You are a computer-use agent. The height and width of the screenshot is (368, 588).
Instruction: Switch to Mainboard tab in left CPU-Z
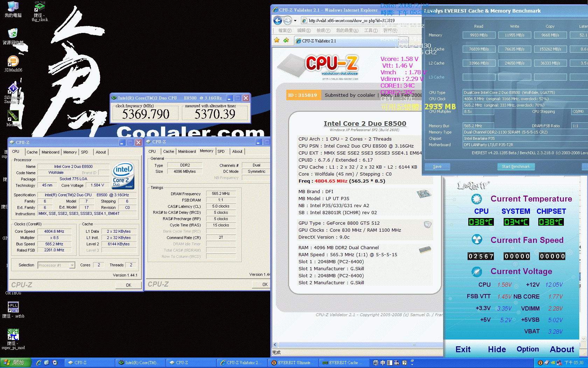click(50, 152)
